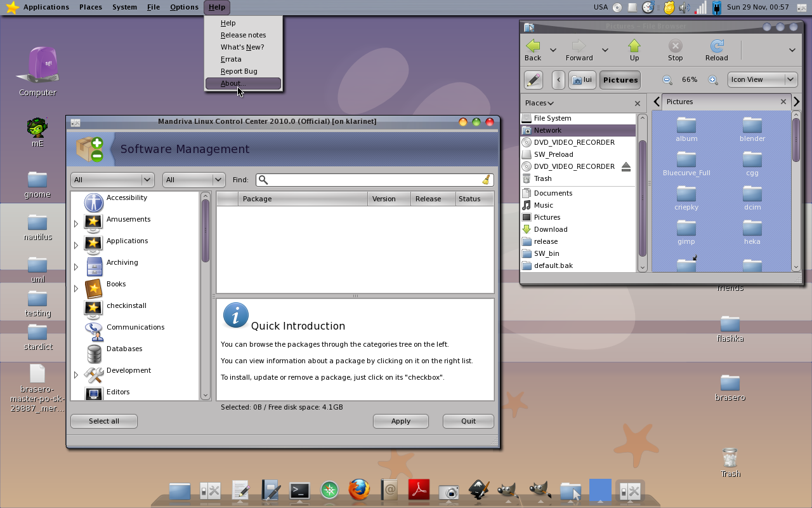Go Up one folder in File Browser
The height and width of the screenshot is (508, 812).
point(634,50)
